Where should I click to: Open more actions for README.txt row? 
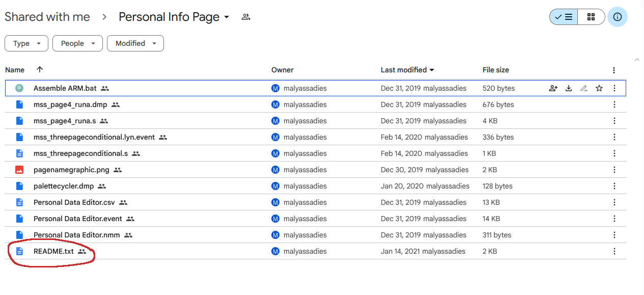click(x=614, y=251)
